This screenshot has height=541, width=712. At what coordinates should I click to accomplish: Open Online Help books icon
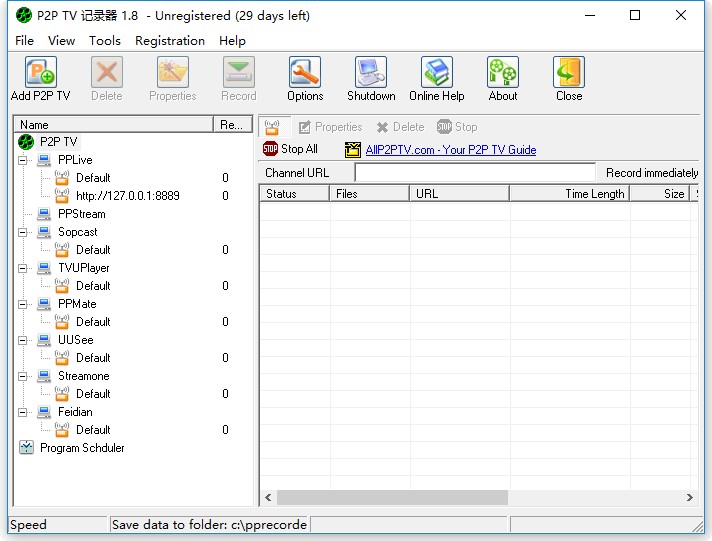[x=437, y=73]
